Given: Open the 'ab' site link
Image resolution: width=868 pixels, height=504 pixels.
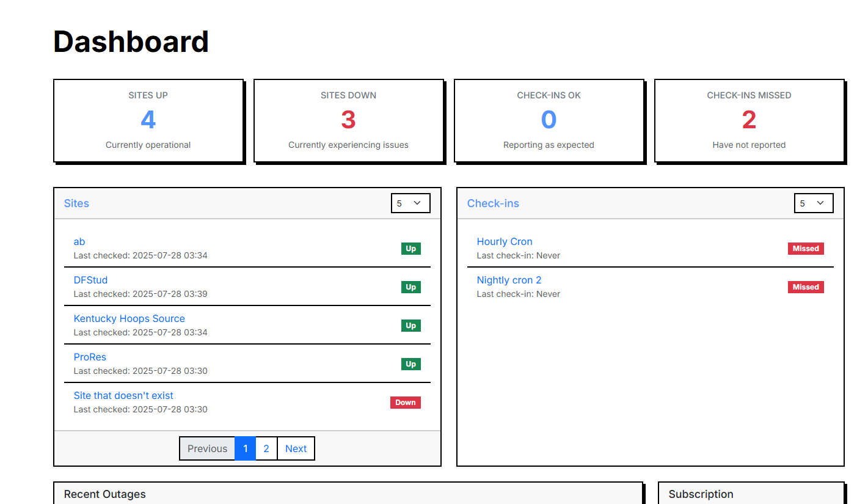Looking at the screenshot, I should pos(79,242).
